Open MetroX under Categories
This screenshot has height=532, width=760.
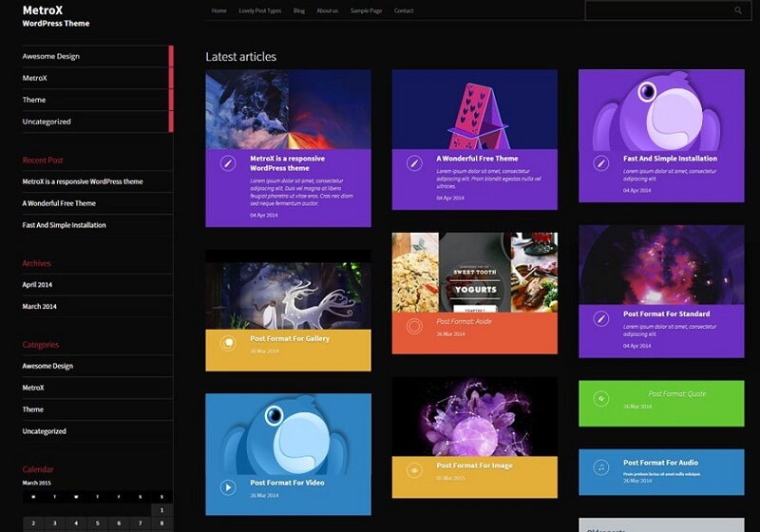tap(33, 389)
